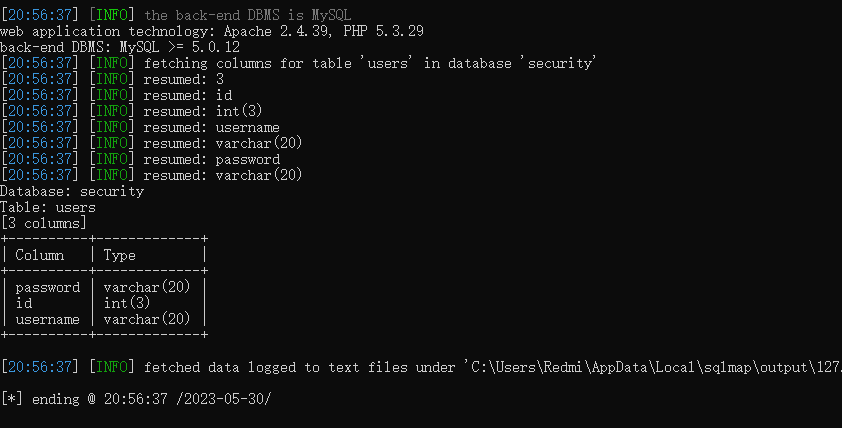The height and width of the screenshot is (428, 842).
Task: Click the sqlmap output file path
Action: (650, 367)
